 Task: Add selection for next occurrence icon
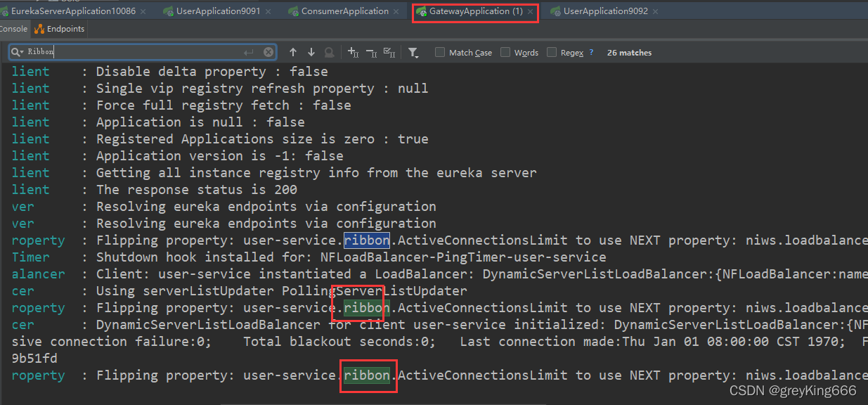pos(354,52)
